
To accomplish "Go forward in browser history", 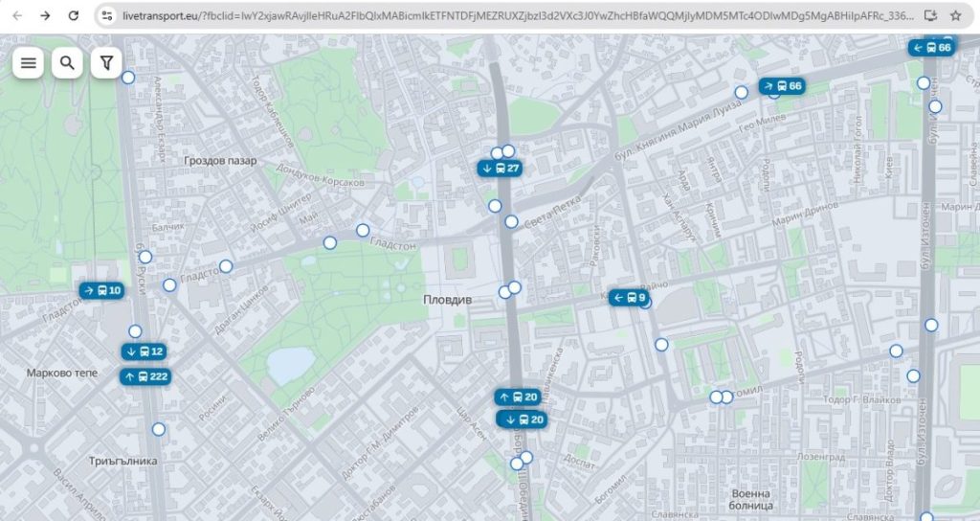I will [x=45, y=15].
